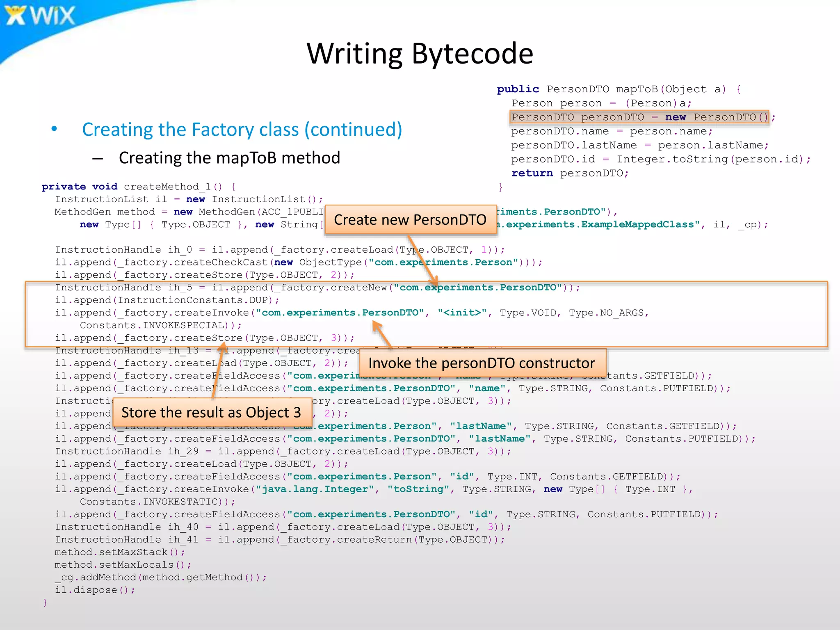Click 'personDTO.id = Integer.toString' line
The image size is (840, 630).
tap(660, 159)
